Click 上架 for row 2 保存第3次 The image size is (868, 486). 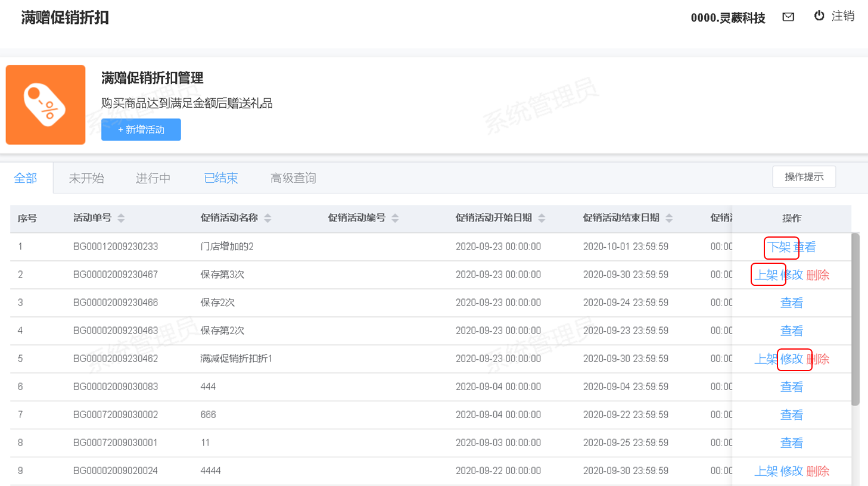point(767,275)
